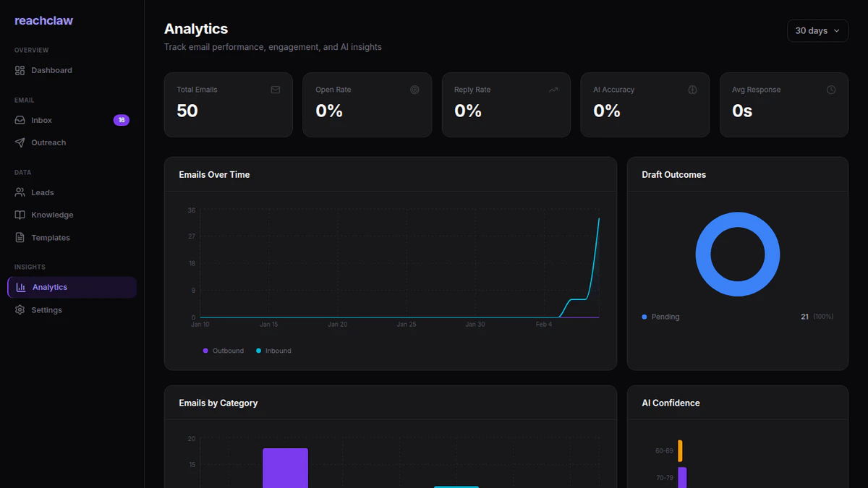Expand the Emails Over Time panel header
Image resolution: width=868 pixels, height=488 pixels.
click(x=214, y=174)
